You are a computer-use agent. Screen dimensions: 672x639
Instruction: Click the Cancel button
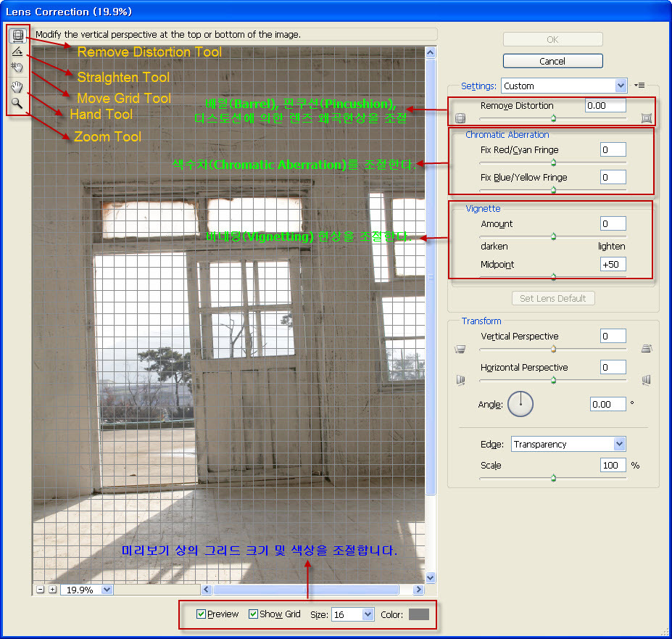tap(553, 61)
